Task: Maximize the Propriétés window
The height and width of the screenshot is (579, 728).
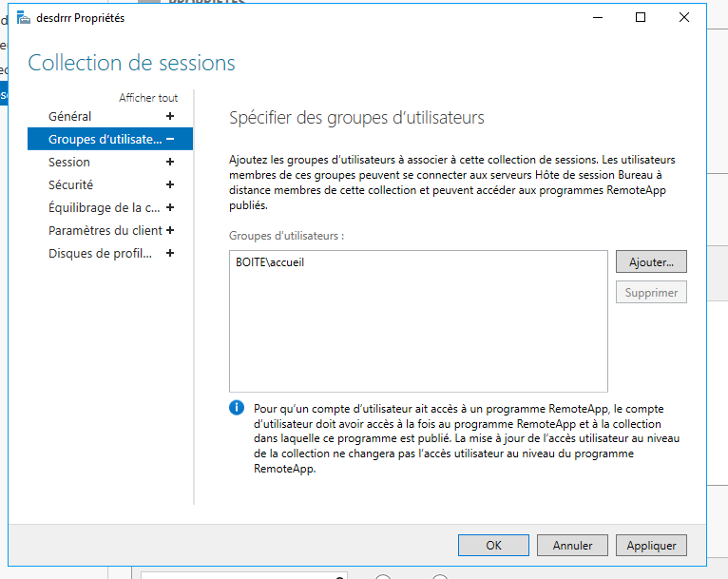Action: click(641, 17)
